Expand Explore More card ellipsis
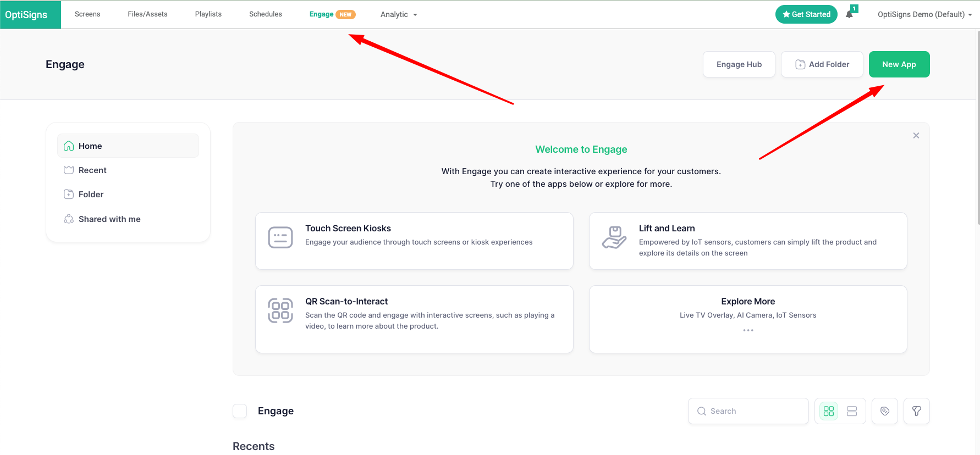 tap(748, 330)
